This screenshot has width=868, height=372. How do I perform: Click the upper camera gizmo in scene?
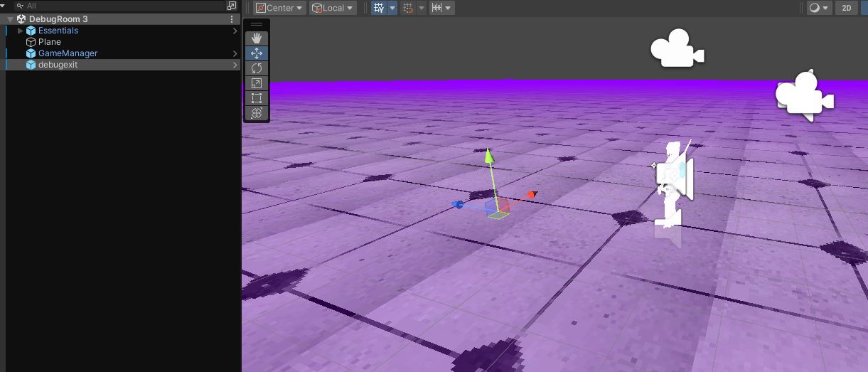tap(677, 50)
